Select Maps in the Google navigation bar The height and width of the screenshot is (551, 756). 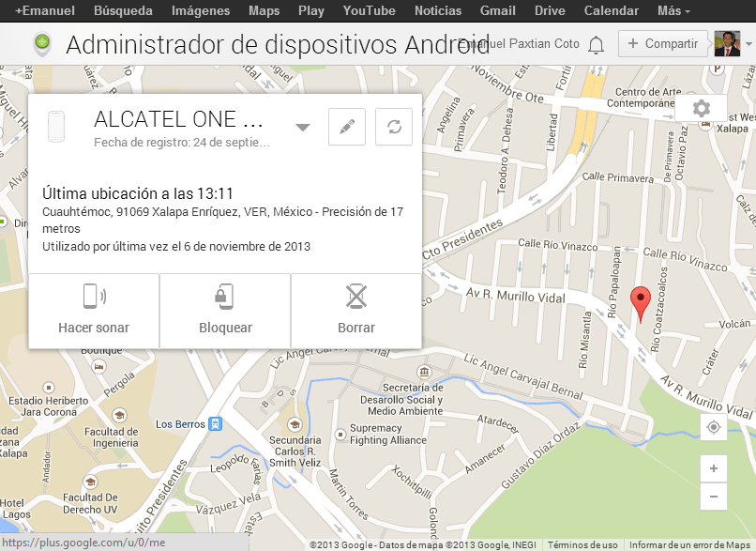(x=264, y=10)
